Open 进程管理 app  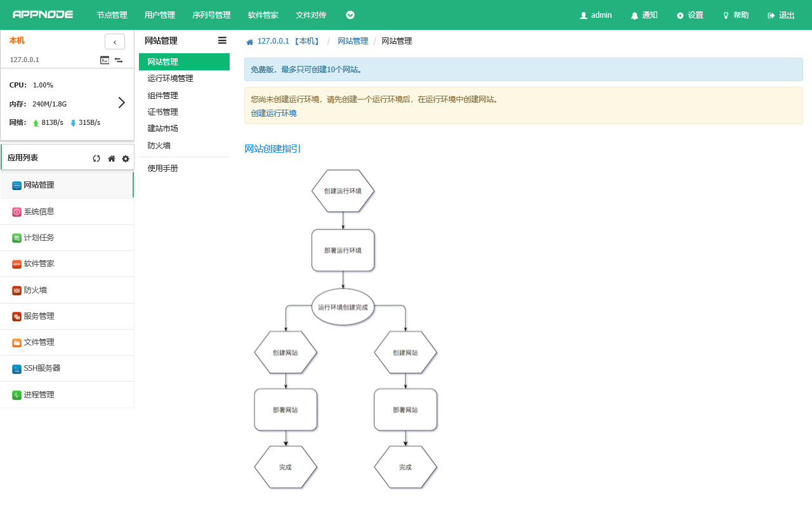point(67,395)
